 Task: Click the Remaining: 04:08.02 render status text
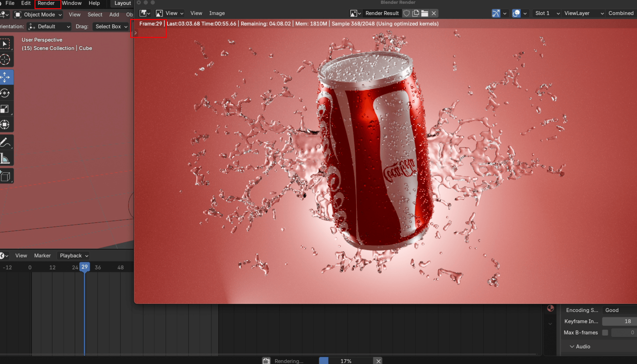[x=266, y=24]
